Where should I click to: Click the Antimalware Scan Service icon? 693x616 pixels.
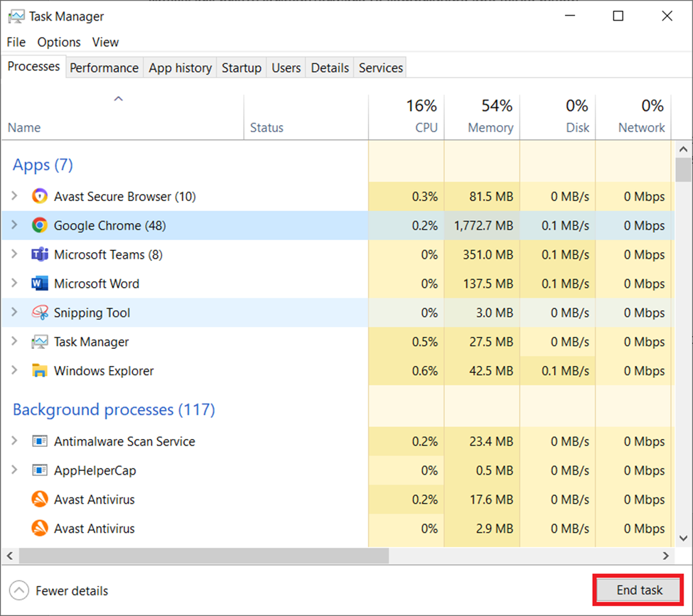click(x=40, y=442)
